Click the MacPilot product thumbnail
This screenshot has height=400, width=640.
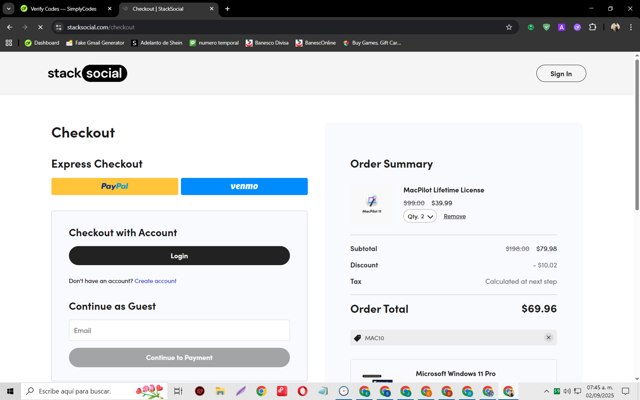(x=372, y=203)
